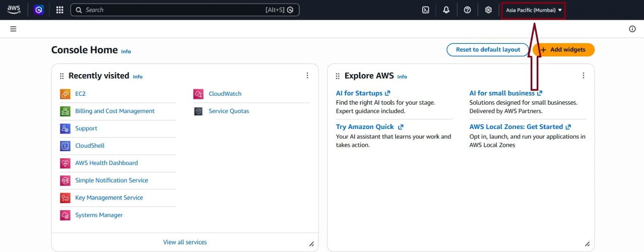The image size is (644, 252).
Task: Click View all services
Action: click(x=185, y=242)
